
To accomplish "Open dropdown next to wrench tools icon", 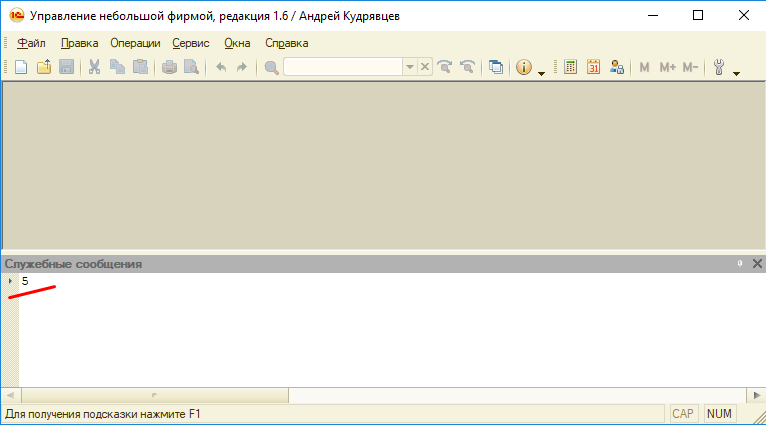I will coord(737,72).
